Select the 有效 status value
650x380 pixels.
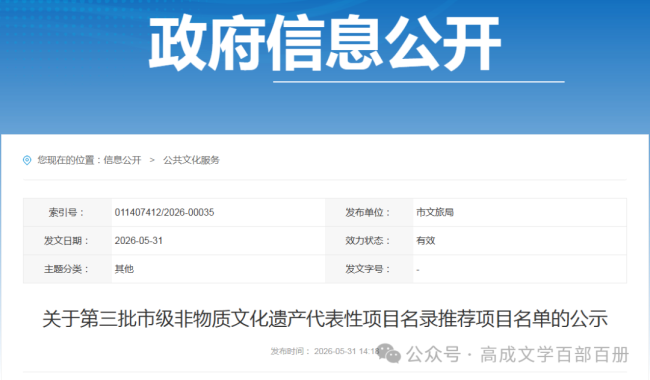426,241
